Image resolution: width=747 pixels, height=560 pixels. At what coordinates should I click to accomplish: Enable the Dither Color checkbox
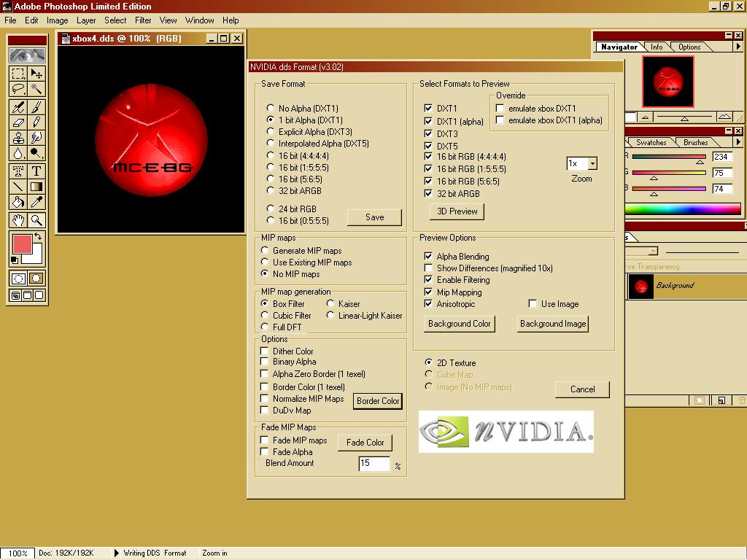(x=265, y=351)
